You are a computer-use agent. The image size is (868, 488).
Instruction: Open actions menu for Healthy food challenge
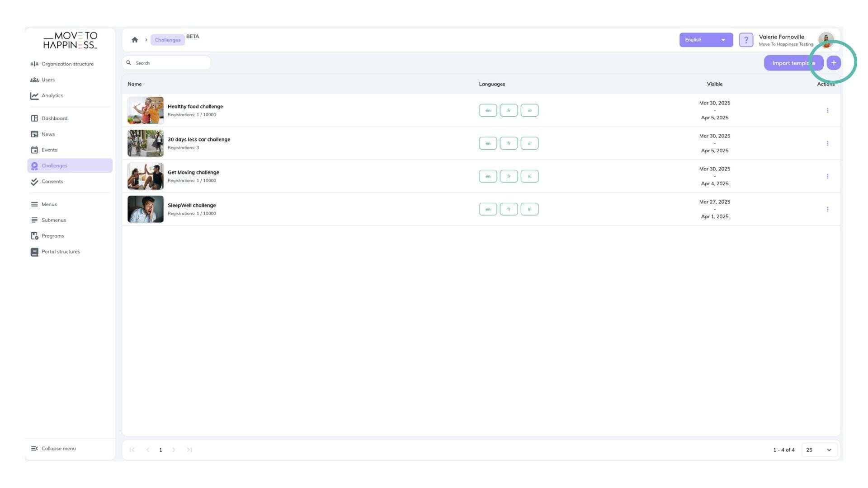click(827, 110)
